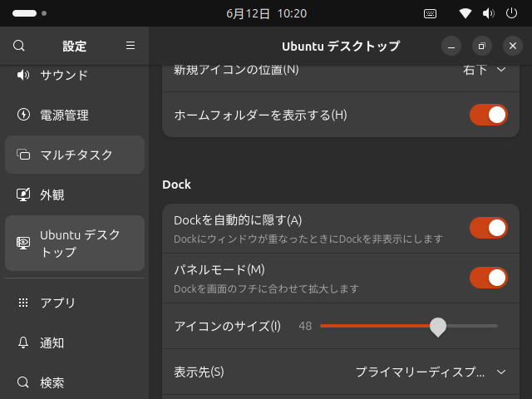Click the サウンド speaker icon in the sidebar

pos(23,75)
